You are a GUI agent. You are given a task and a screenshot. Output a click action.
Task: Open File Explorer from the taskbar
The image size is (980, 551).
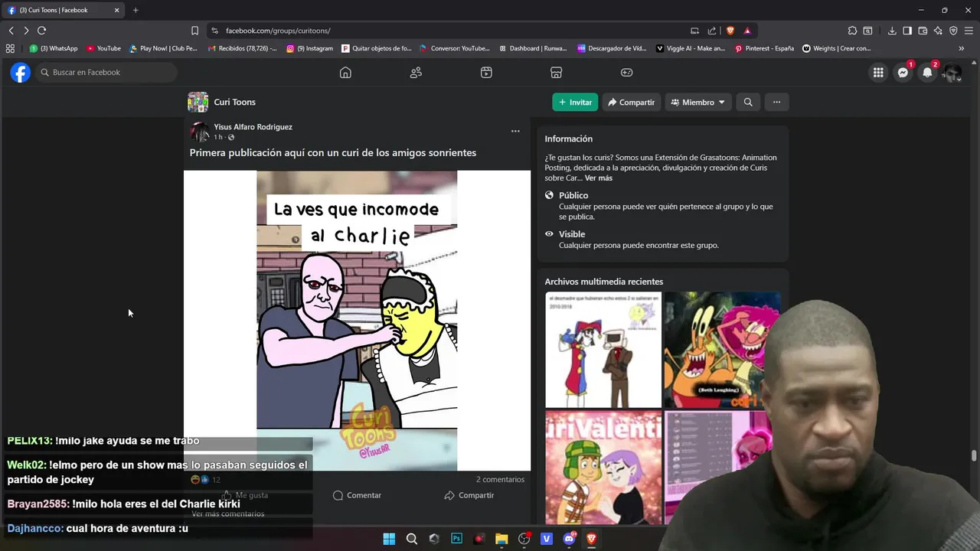[x=501, y=539]
